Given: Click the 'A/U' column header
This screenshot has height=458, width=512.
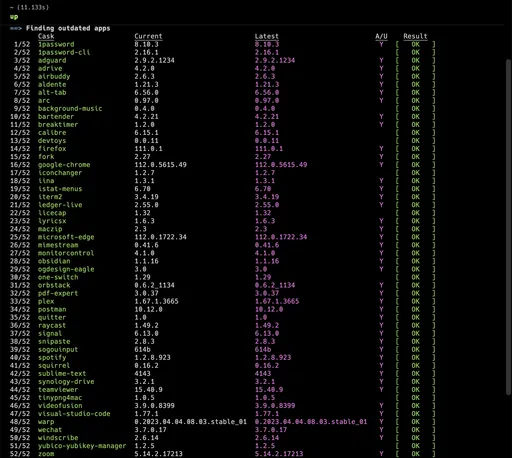Looking at the screenshot, I should pos(381,36).
